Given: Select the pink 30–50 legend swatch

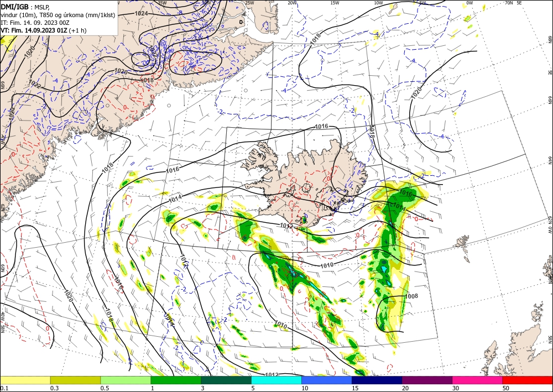Looking at the screenshot, I should pos(478,380).
